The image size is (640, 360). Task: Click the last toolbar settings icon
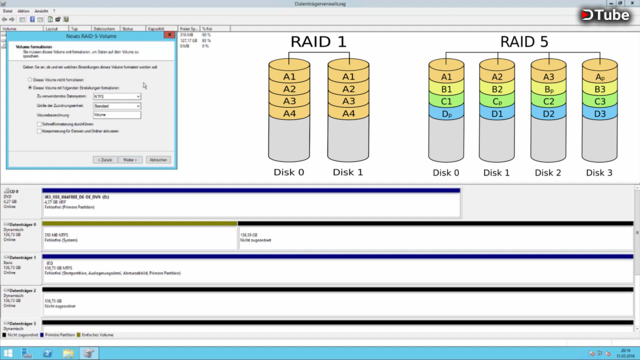66,19
